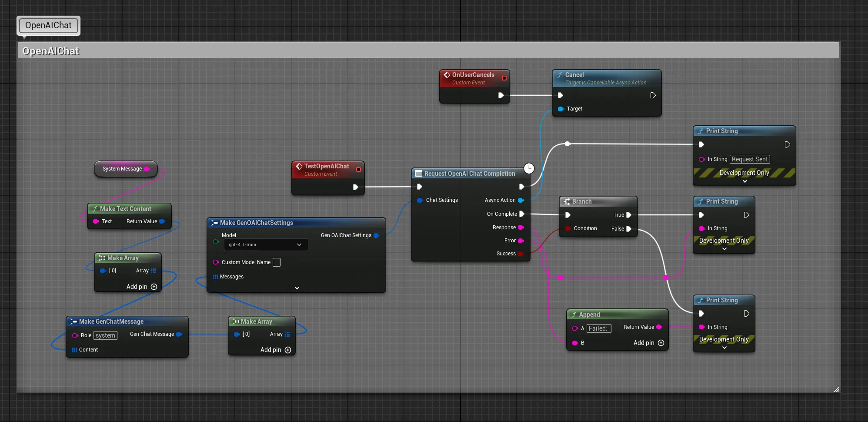Click the Branch Condition input pin
868x422 pixels.
tap(568, 228)
